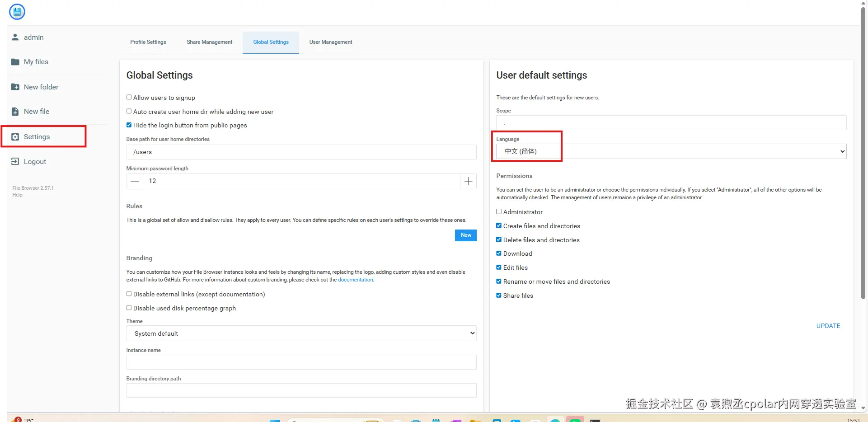Screen dimensions: 868x422
Task: Click the UPDATE button
Action: pos(828,326)
